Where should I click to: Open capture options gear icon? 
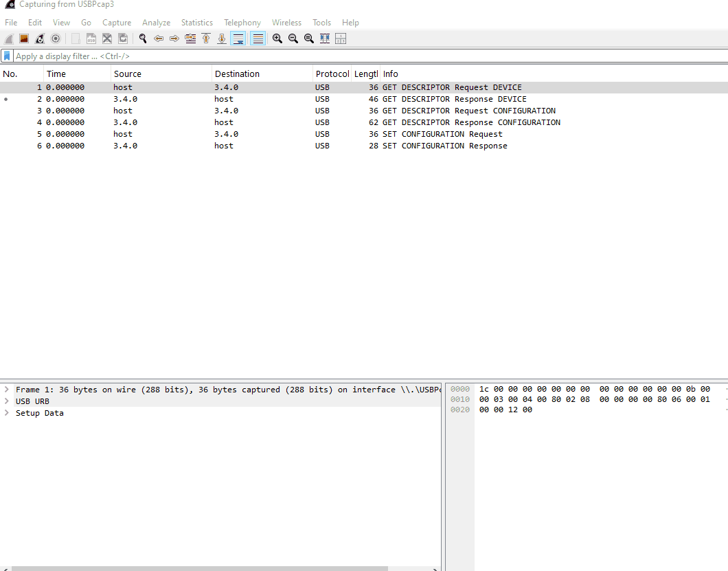56,38
